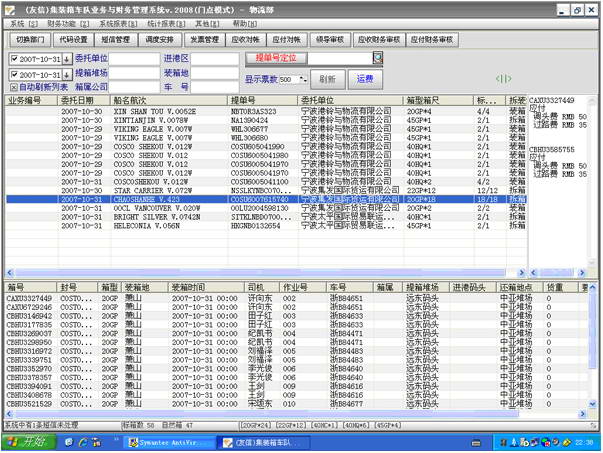Sort by 提单号 column header

tap(262, 101)
